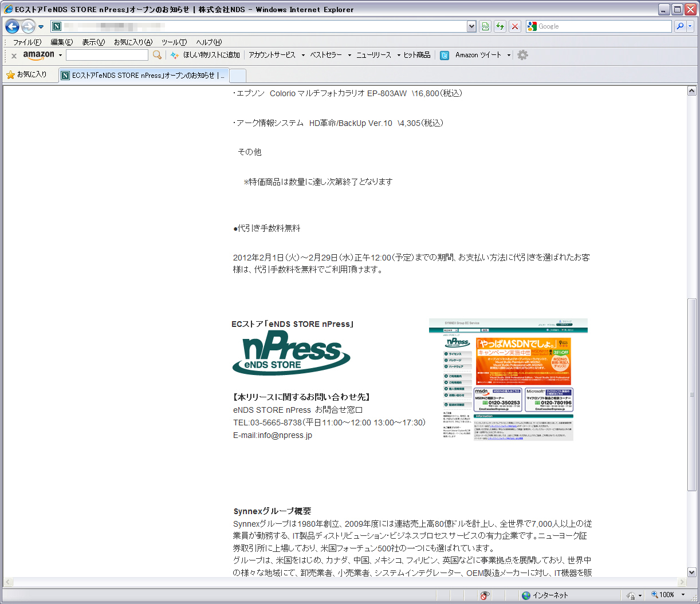
Task: Open ベストセラー dropdown
Action: (331, 55)
